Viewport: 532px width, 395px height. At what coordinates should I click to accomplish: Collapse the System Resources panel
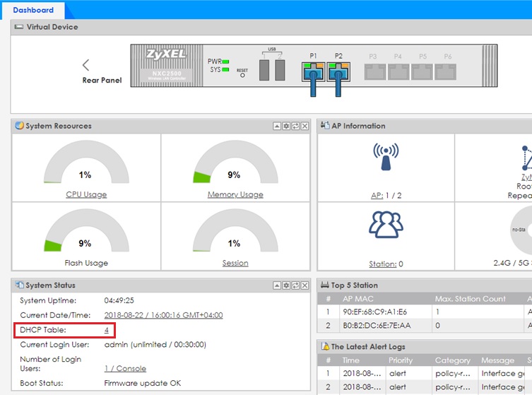click(x=278, y=126)
